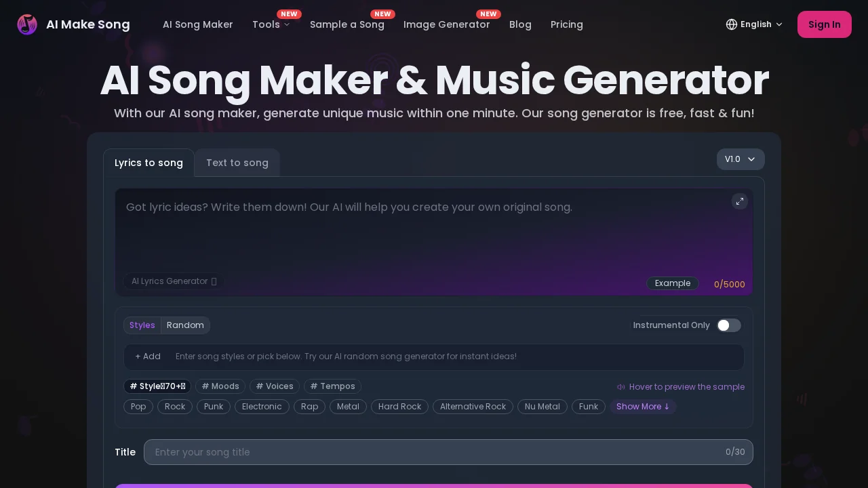
Task: Open the Blog page
Action: [x=520, y=24]
